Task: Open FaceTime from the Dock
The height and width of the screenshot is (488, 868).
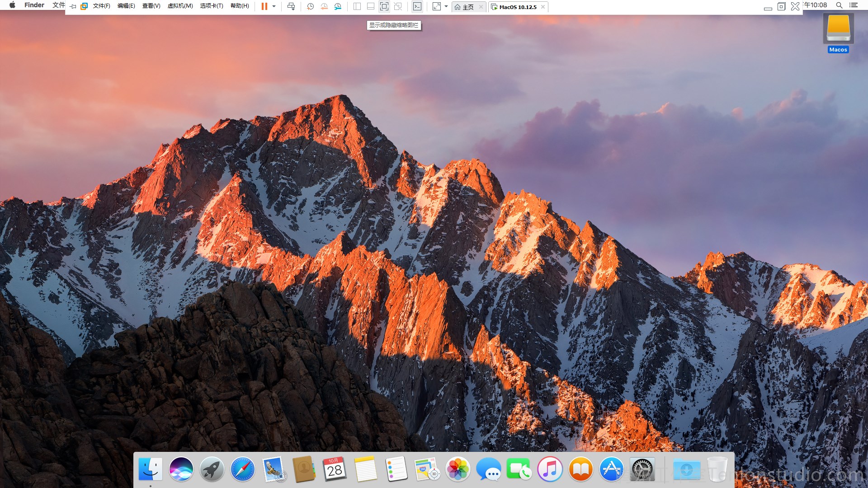Action: pyautogui.click(x=519, y=469)
